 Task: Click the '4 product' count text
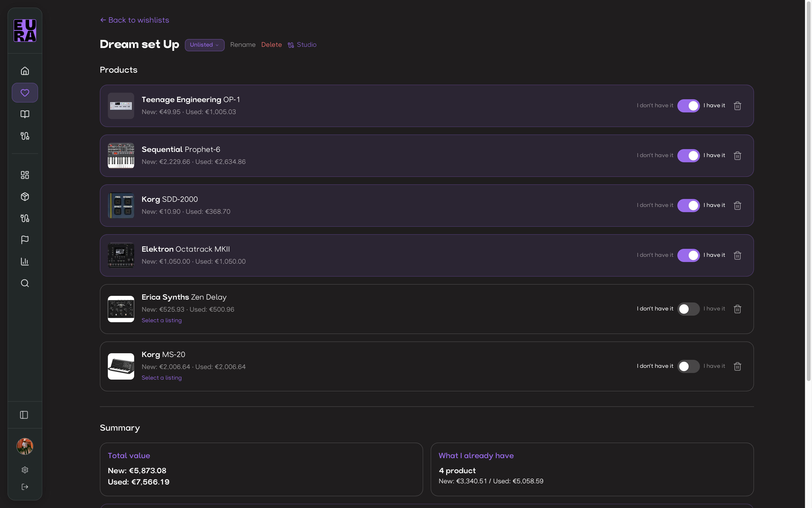(x=457, y=471)
